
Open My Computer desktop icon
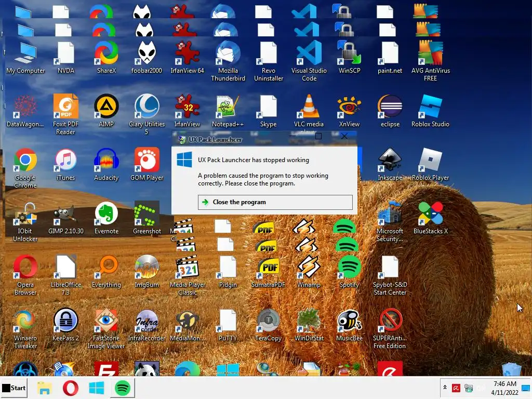(x=25, y=58)
